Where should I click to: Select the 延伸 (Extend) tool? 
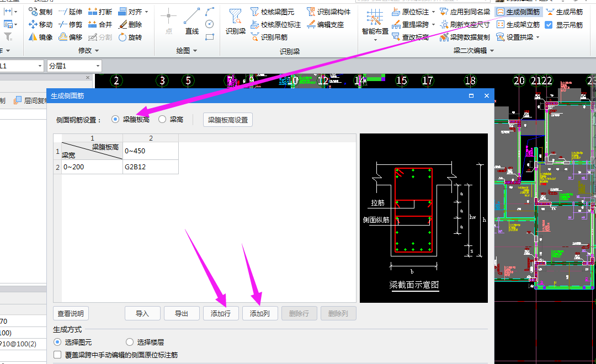click(x=70, y=12)
